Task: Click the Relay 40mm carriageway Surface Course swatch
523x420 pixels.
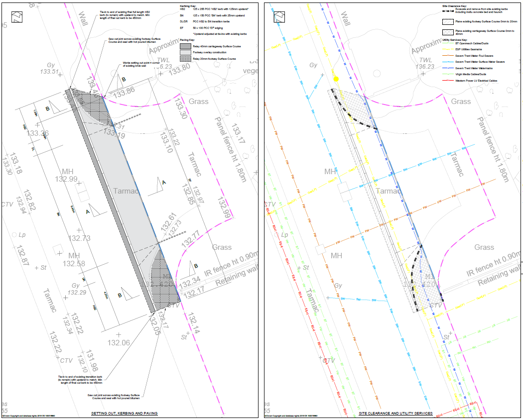Action: [186, 46]
